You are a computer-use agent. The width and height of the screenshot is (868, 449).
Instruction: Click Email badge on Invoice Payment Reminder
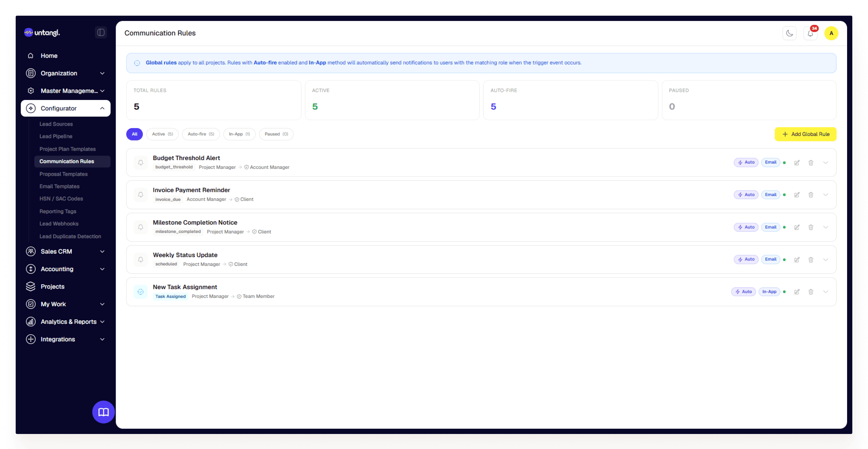point(770,195)
